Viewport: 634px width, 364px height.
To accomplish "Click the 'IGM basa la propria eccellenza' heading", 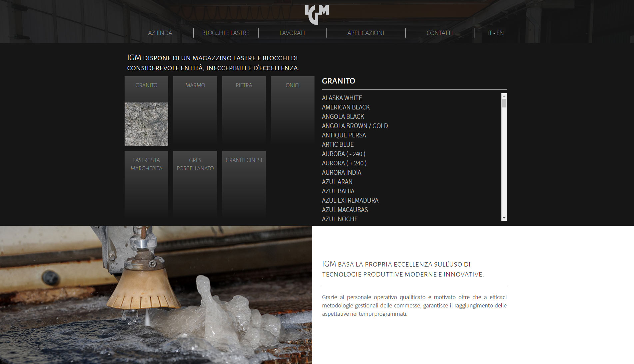I will pyautogui.click(x=403, y=269).
